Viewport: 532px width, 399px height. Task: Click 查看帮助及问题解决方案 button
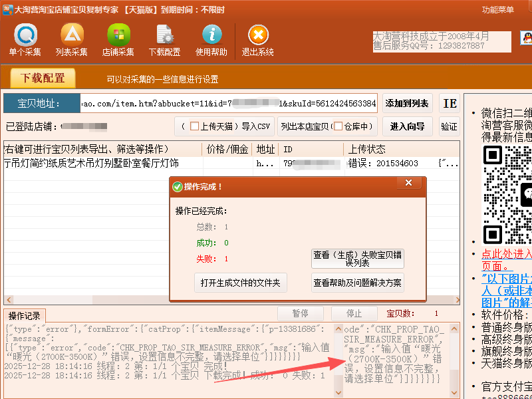click(358, 283)
